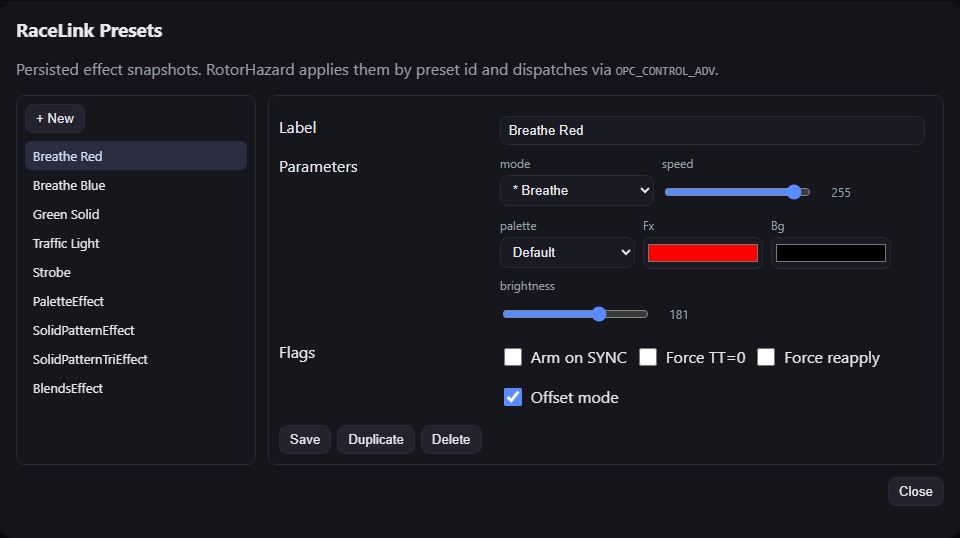The width and height of the screenshot is (960, 538).
Task: Open the black Bg color picker
Action: (x=830, y=253)
